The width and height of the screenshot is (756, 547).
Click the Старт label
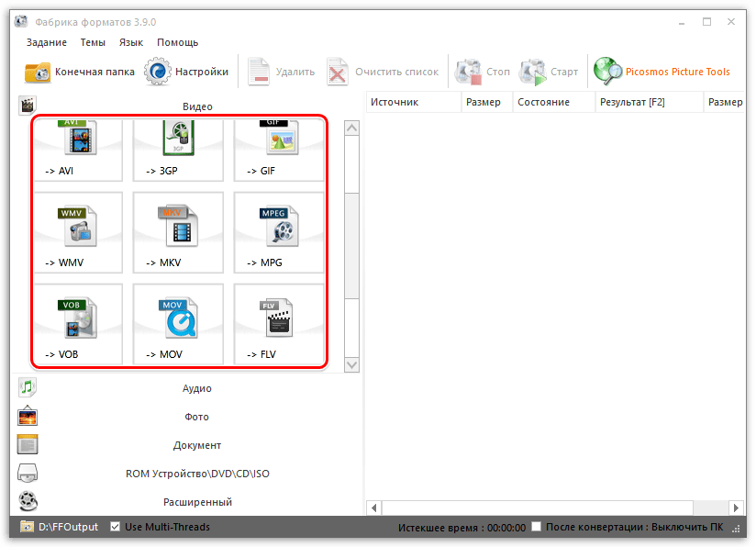click(564, 72)
